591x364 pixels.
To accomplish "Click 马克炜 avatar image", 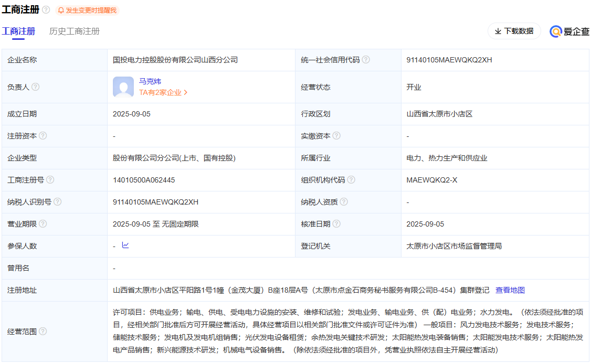I will [x=123, y=87].
